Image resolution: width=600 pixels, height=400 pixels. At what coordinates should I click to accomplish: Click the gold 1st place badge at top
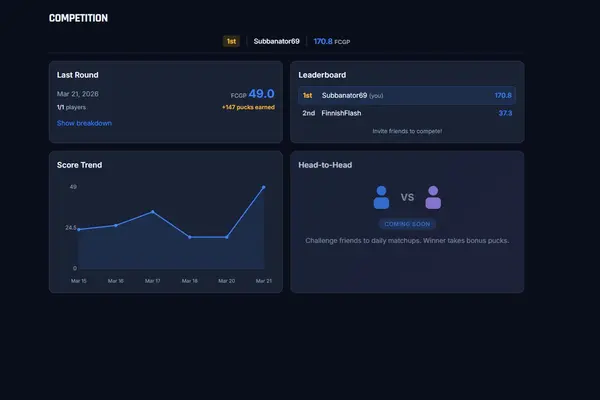point(230,42)
